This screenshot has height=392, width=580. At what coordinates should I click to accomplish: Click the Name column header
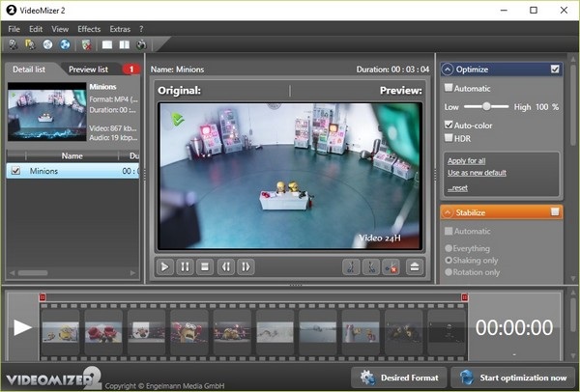pyautogui.click(x=72, y=155)
